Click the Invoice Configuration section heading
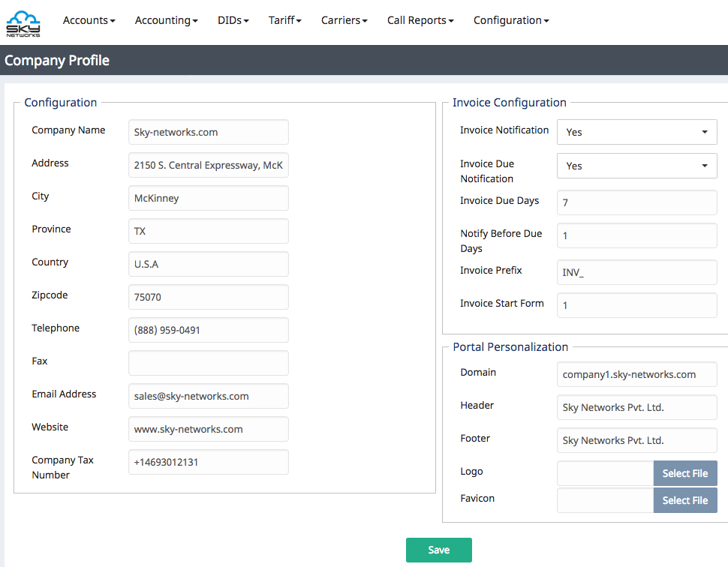 pos(510,103)
